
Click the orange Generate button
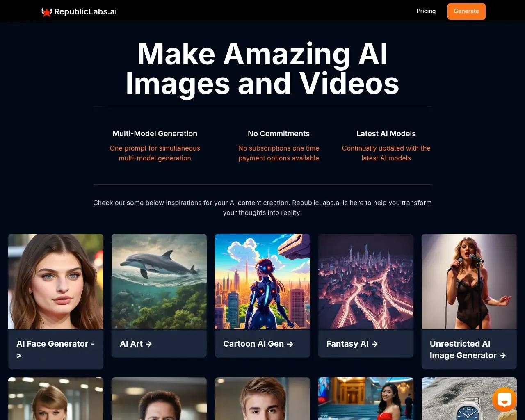pos(466,11)
